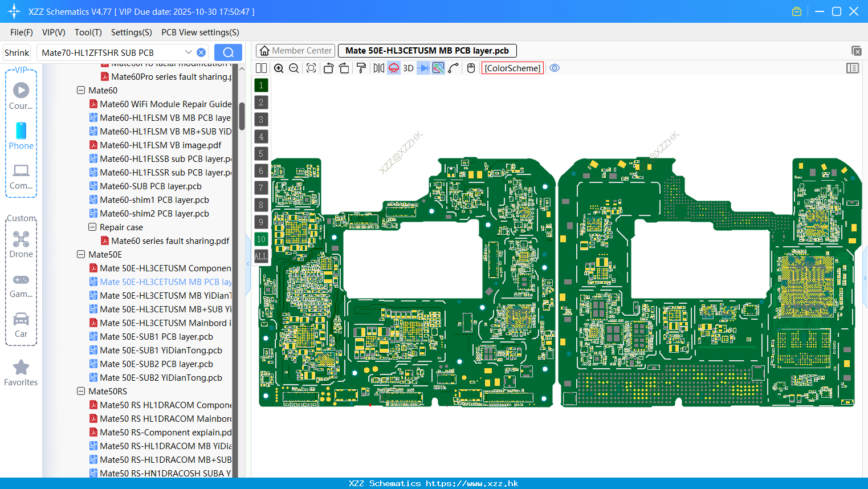Collapse the Mate50E tree node

click(x=81, y=254)
